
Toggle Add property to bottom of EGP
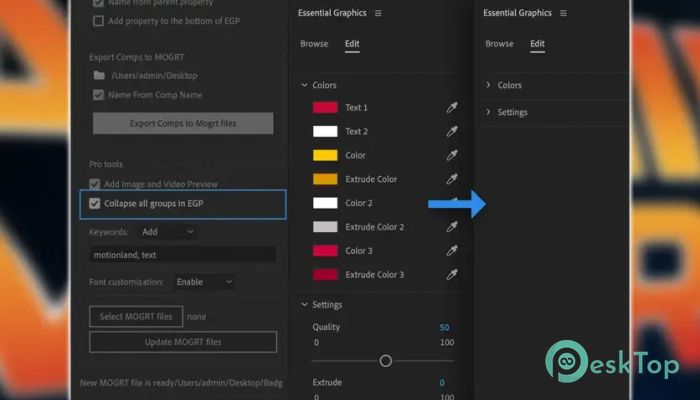coord(98,21)
